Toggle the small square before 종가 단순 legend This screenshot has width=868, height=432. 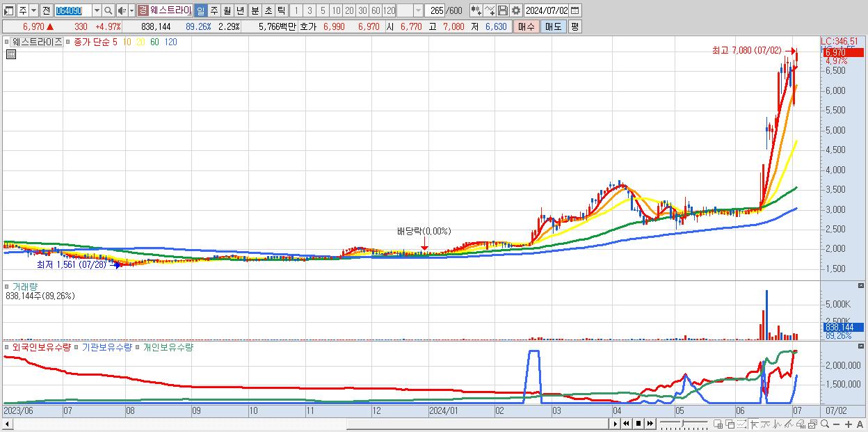click(67, 42)
